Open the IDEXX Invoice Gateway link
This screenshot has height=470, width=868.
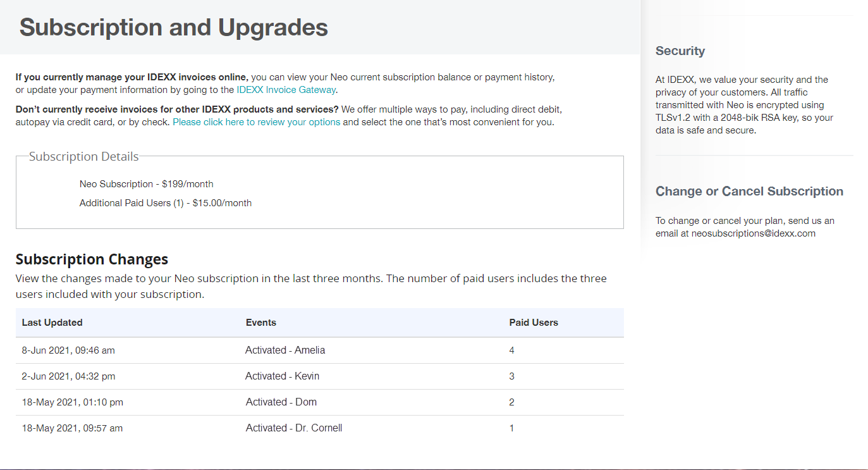click(286, 90)
